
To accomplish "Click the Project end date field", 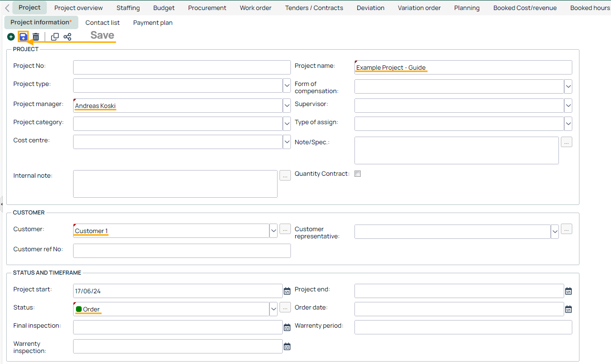I will point(459,291).
